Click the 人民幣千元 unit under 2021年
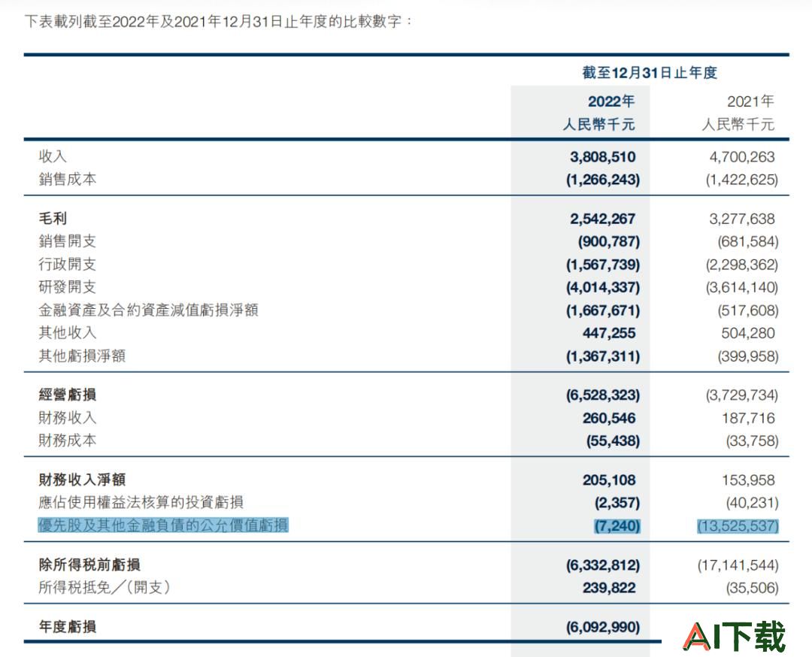The width and height of the screenshot is (812, 657). [x=738, y=124]
